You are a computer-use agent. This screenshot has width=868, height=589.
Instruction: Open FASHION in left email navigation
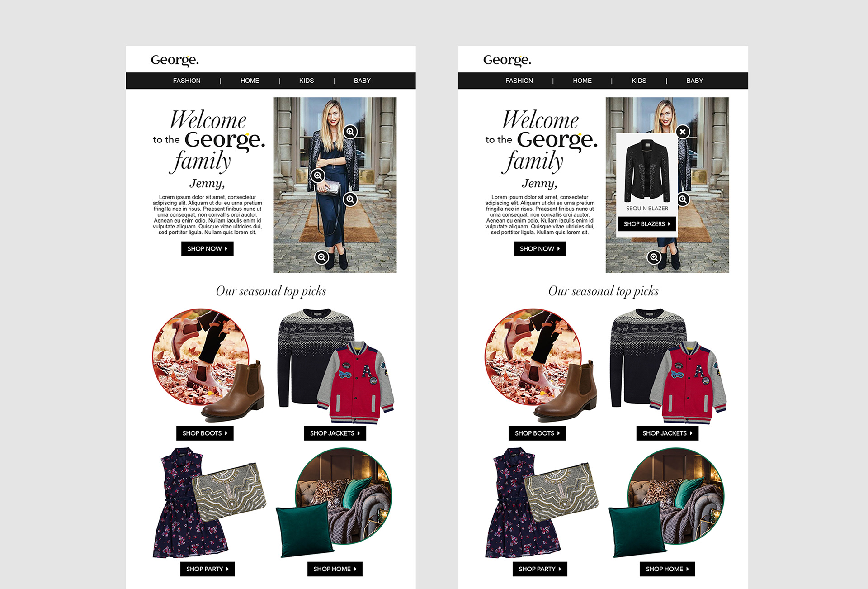(187, 81)
